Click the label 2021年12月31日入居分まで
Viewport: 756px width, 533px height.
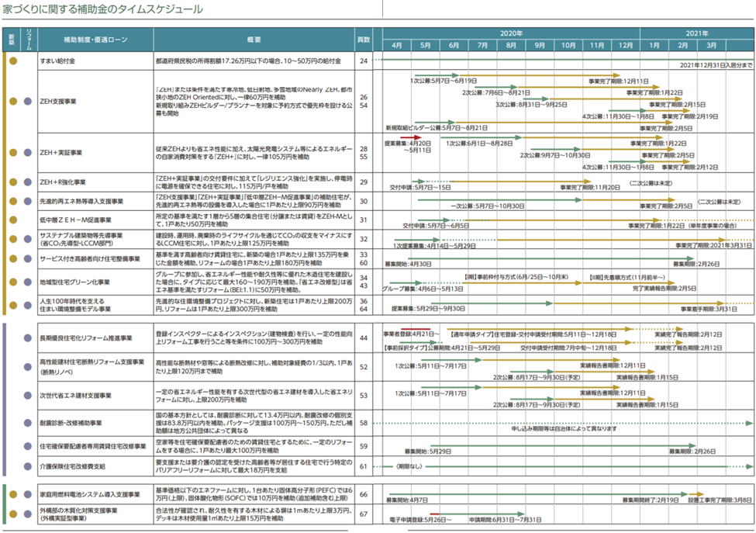point(716,65)
